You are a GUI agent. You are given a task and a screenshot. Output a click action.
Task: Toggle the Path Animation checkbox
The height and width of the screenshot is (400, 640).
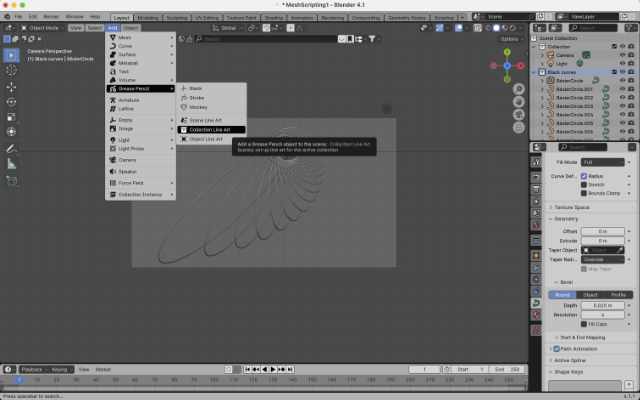pos(556,349)
